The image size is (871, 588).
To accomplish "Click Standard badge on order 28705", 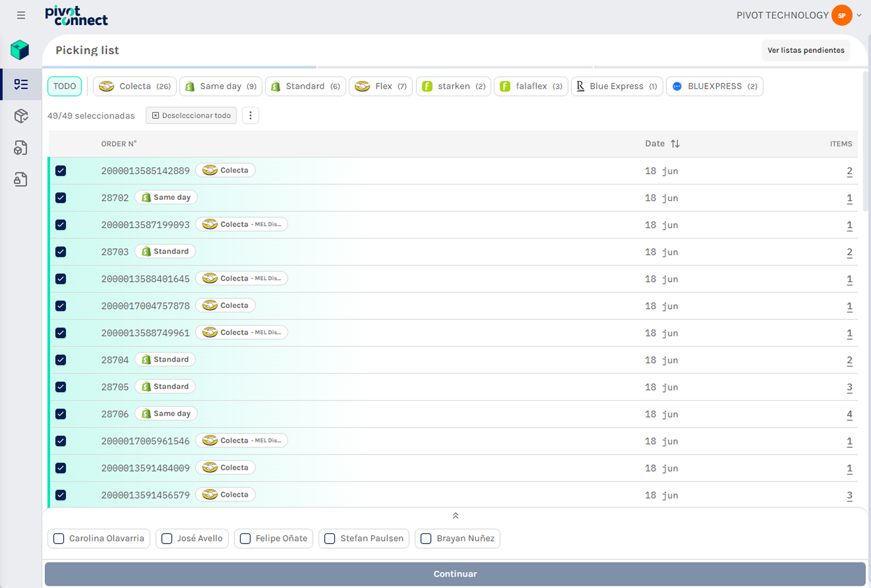I will pos(165,386).
